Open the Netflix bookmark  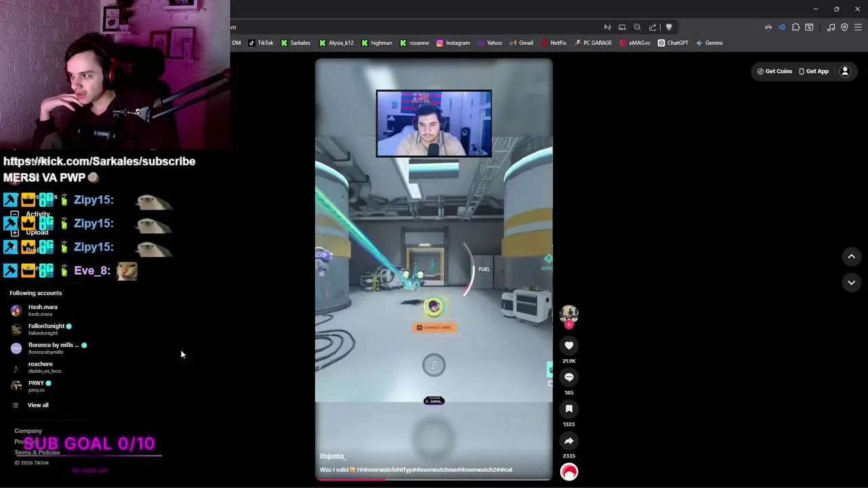[553, 43]
